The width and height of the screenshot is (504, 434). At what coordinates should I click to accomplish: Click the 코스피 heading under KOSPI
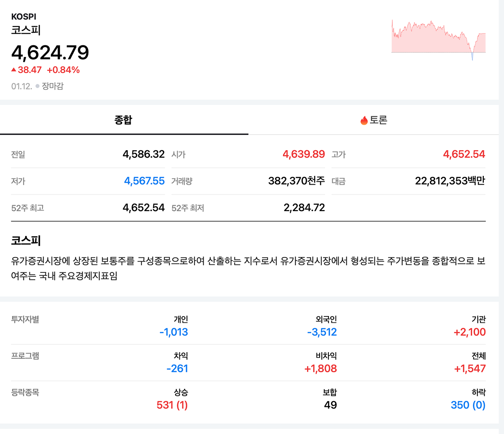pyautogui.click(x=26, y=30)
